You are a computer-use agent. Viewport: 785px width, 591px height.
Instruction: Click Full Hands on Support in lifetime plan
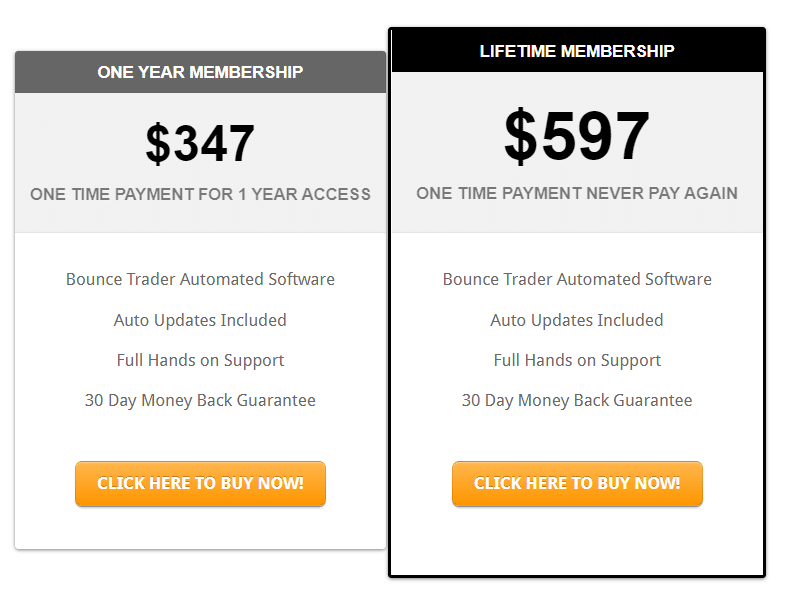[577, 361]
